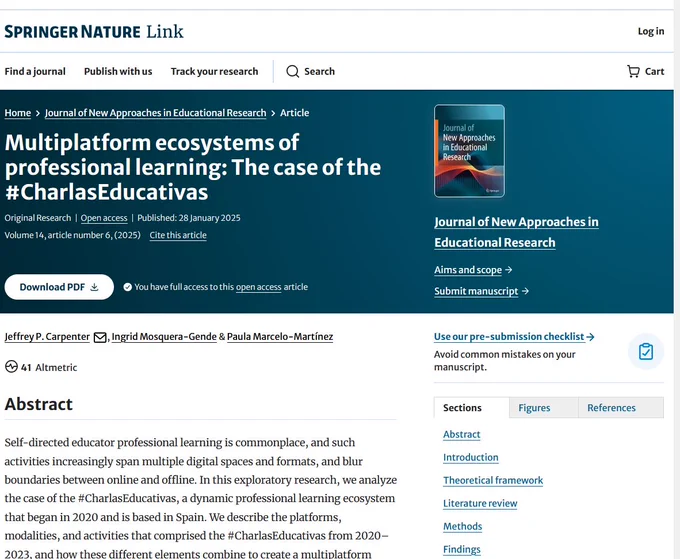Screen dimensions: 680x559
Task: Switch to the References tab
Action: pyautogui.click(x=621, y=408)
